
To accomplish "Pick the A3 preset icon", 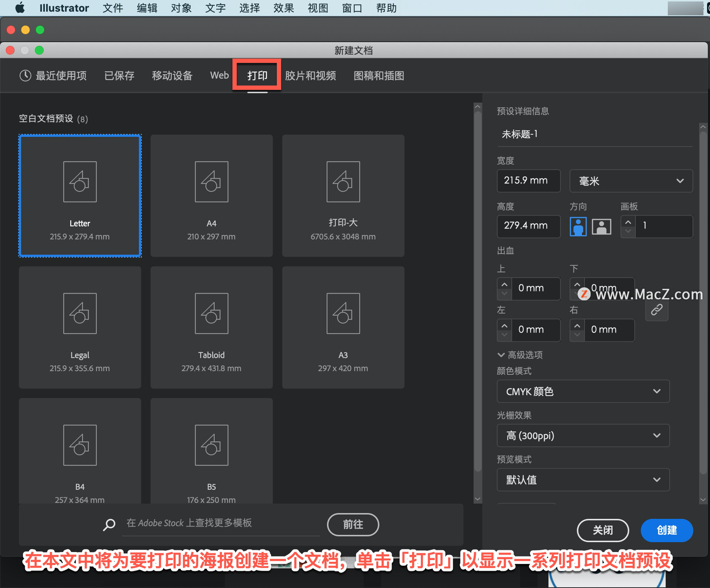I will pos(343,313).
